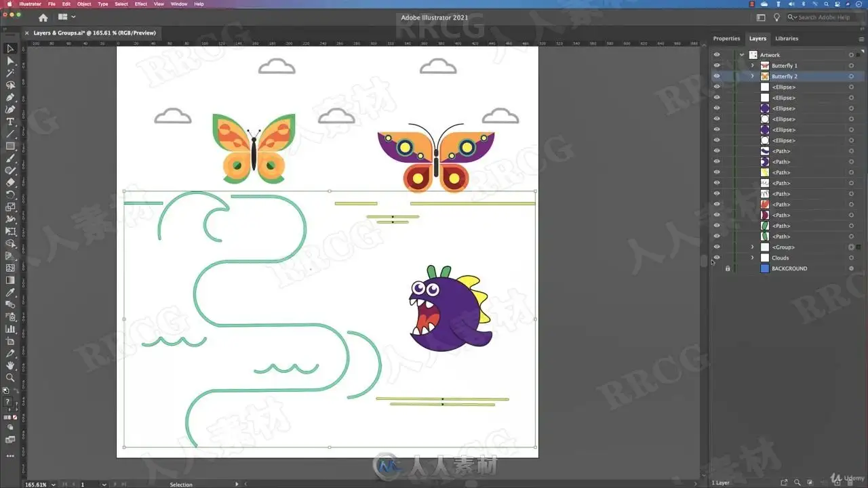
Task: Open the Effect menu
Action: (140, 4)
